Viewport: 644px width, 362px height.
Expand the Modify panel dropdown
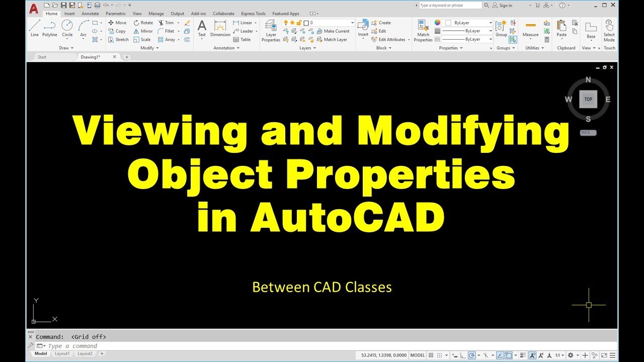coord(149,48)
